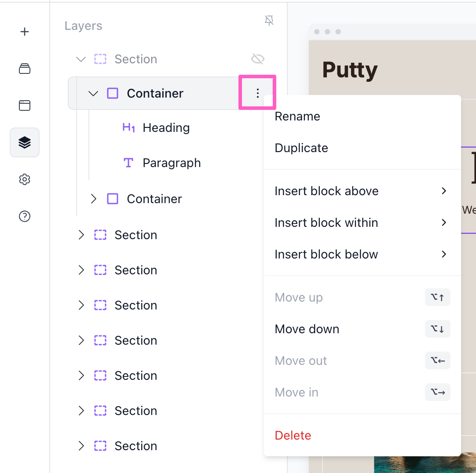The height and width of the screenshot is (473, 476).
Task: Select the Paragraph layer
Action: 171,163
